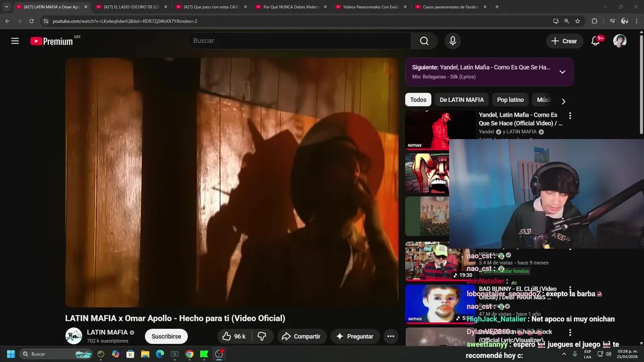Open the LATIN MAFIA channel name link
This screenshot has height=362, width=644.
pyautogui.click(x=107, y=332)
